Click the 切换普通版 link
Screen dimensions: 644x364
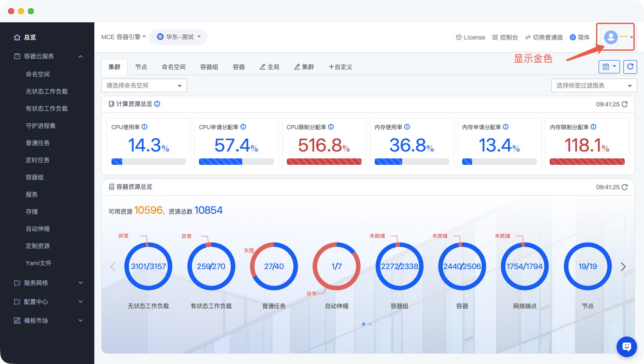544,37
